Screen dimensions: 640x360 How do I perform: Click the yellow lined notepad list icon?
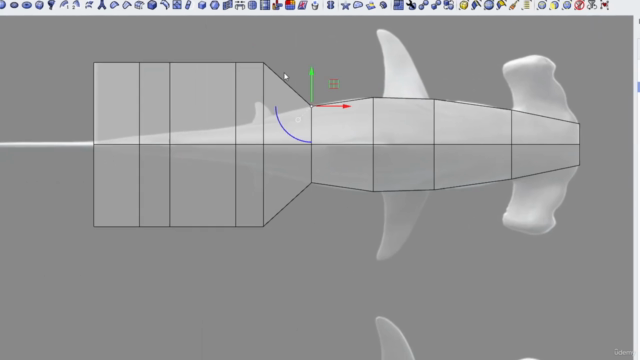[526, 5]
